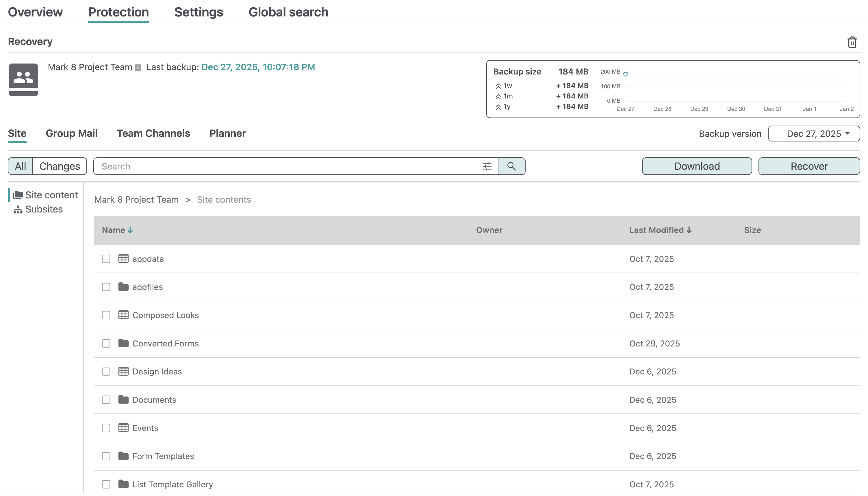Click the team group avatar icon
This screenshot has width=868, height=496.
coord(23,79)
